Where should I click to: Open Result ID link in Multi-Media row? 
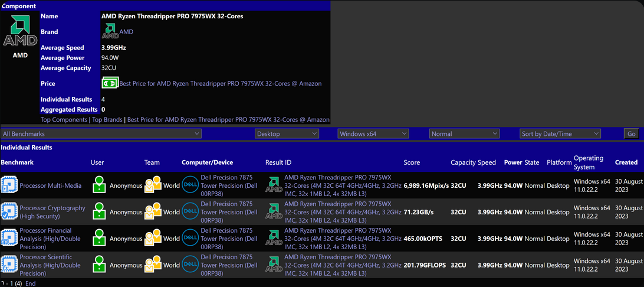343,185
